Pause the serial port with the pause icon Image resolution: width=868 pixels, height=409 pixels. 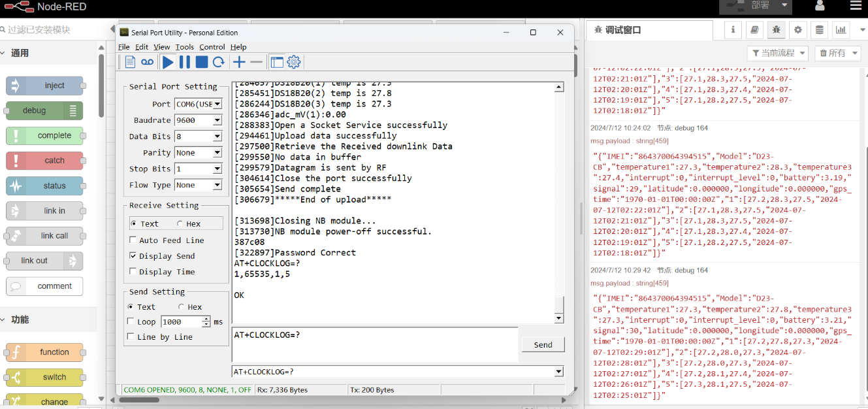[x=185, y=62]
